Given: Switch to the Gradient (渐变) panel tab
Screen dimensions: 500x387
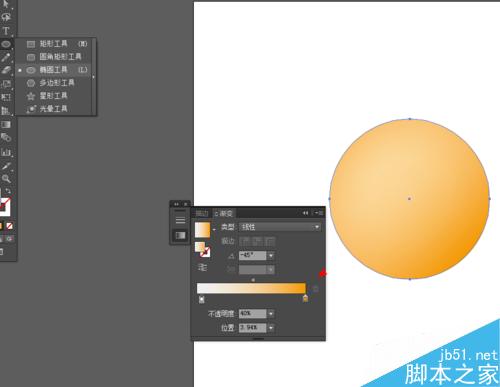Looking at the screenshot, I should pos(224,213).
